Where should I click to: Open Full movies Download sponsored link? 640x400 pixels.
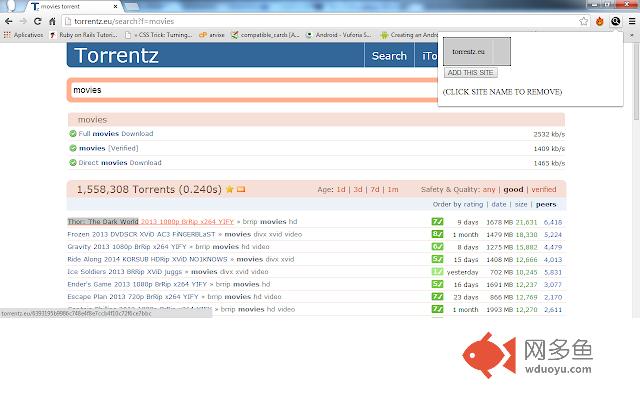[x=116, y=133]
